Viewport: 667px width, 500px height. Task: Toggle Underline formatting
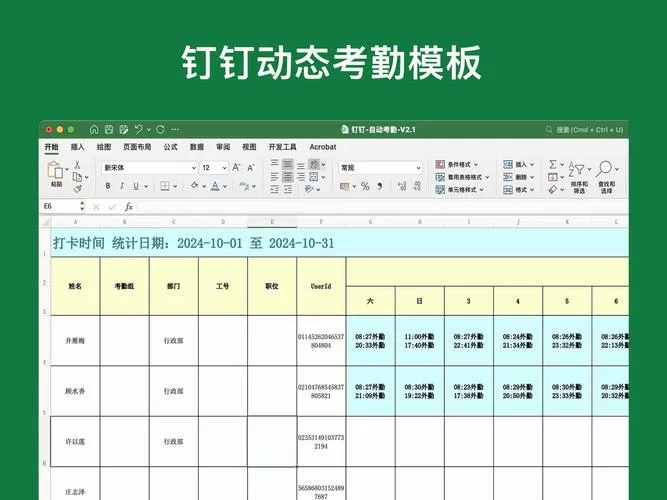click(x=136, y=186)
